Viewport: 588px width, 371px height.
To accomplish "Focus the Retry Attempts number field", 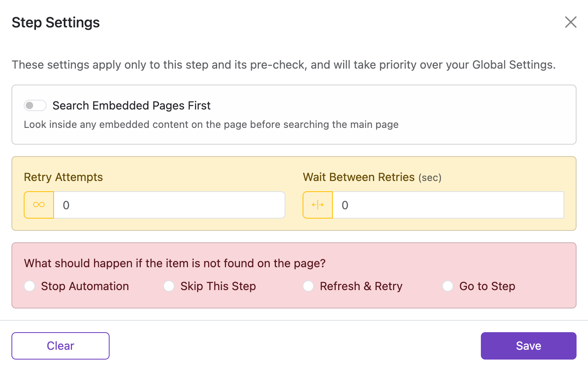I will (x=169, y=205).
